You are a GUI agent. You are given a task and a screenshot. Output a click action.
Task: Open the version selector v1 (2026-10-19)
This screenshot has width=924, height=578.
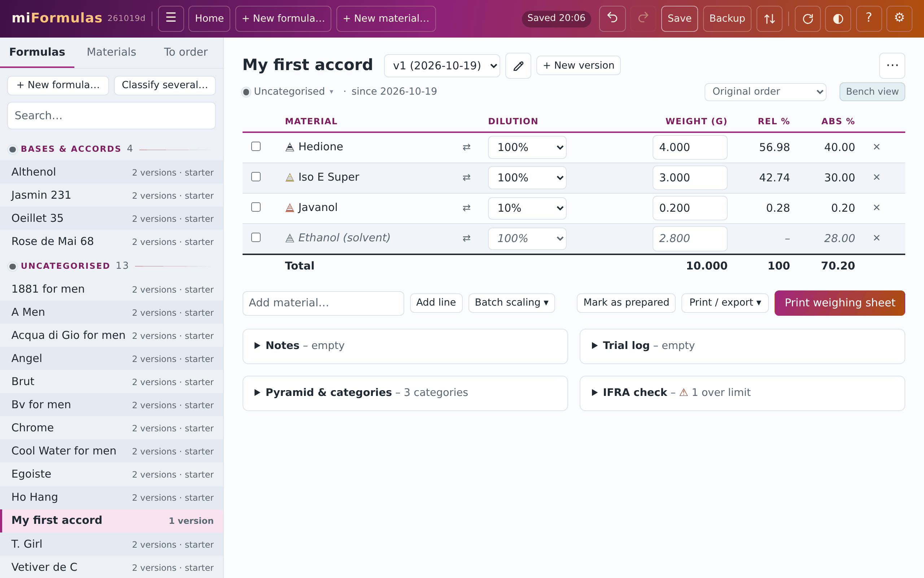[x=442, y=66]
